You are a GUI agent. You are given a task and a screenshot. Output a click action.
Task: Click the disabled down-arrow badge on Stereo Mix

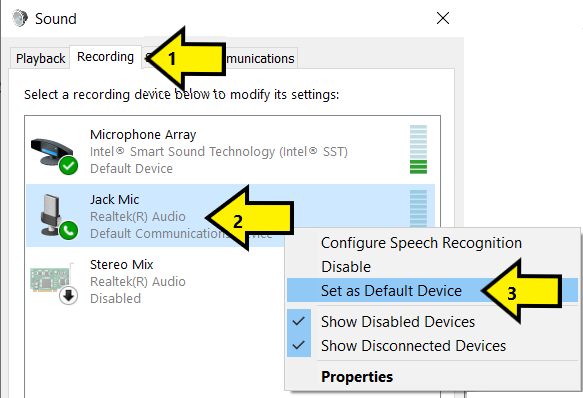[69, 296]
